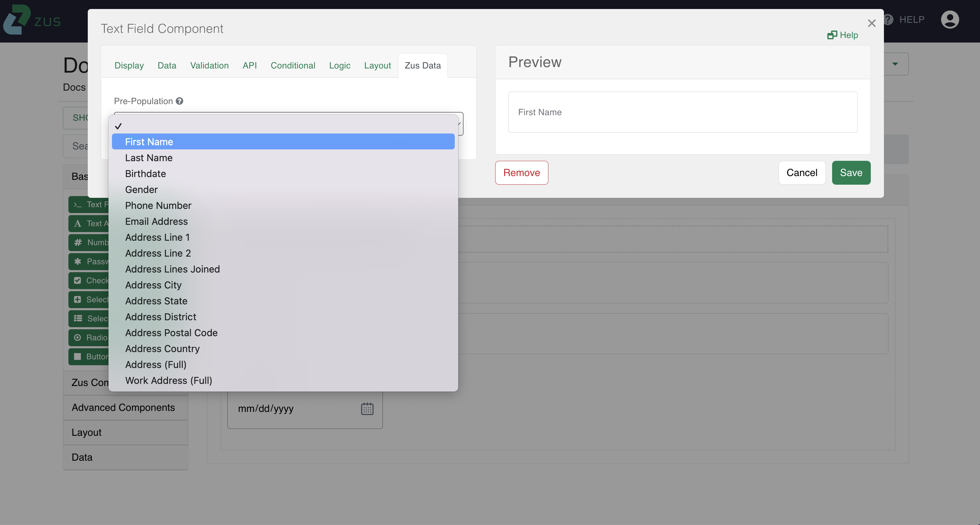
Task: Open the user account avatar icon
Action: [950, 19]
